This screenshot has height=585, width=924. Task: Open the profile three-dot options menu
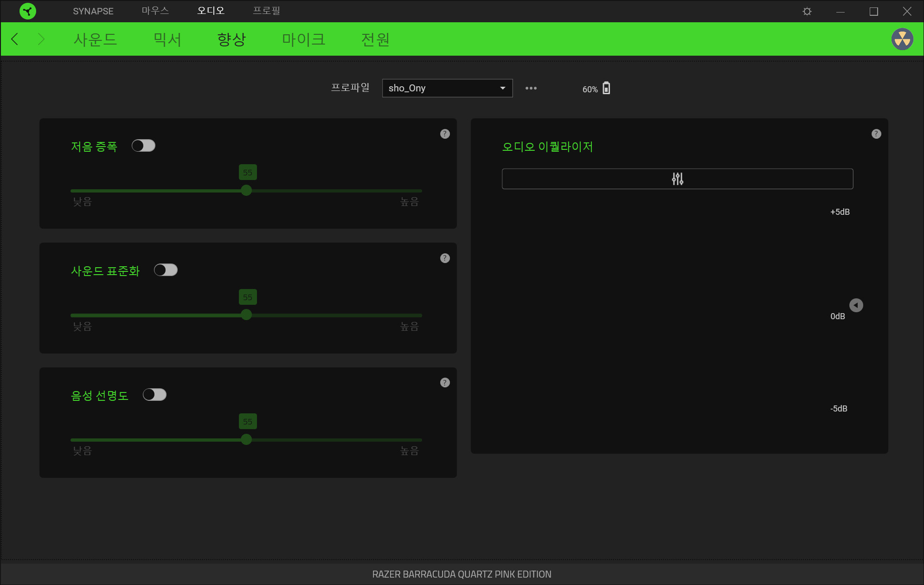click(x=531, y=88)
